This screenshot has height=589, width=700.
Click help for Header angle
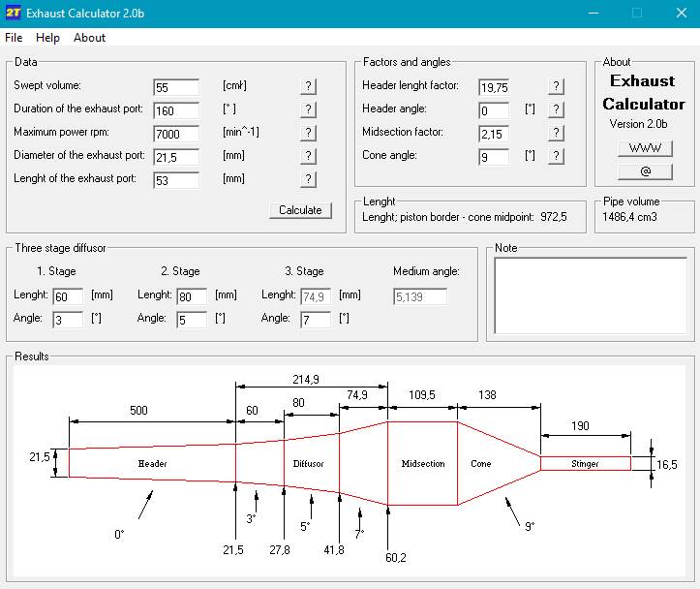tap(556, 109)
